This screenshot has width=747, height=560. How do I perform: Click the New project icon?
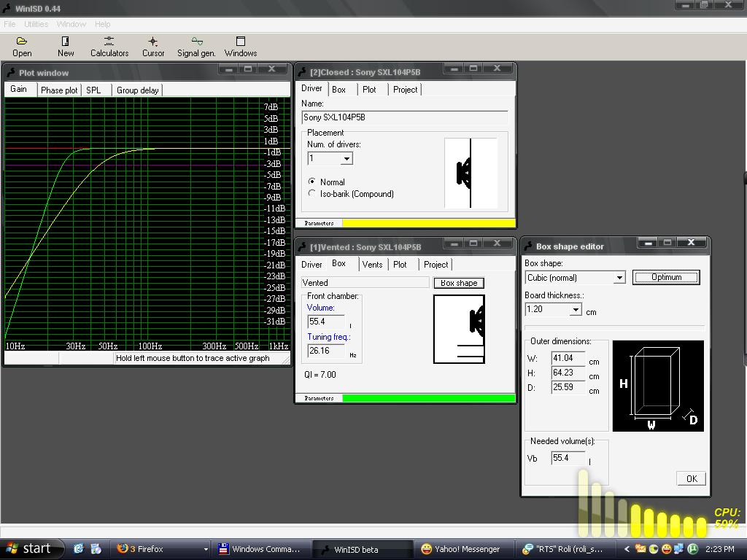click(x=66, y=47)
